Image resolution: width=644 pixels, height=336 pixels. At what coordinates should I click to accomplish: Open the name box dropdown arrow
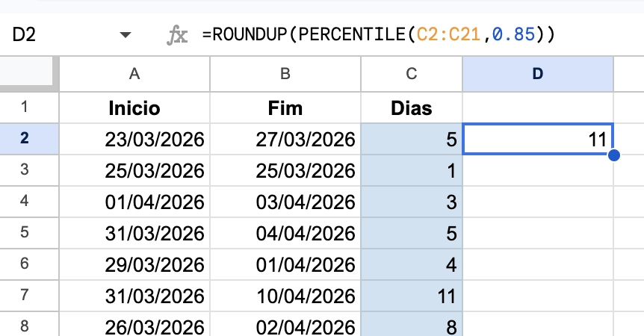tap(125, 35)
